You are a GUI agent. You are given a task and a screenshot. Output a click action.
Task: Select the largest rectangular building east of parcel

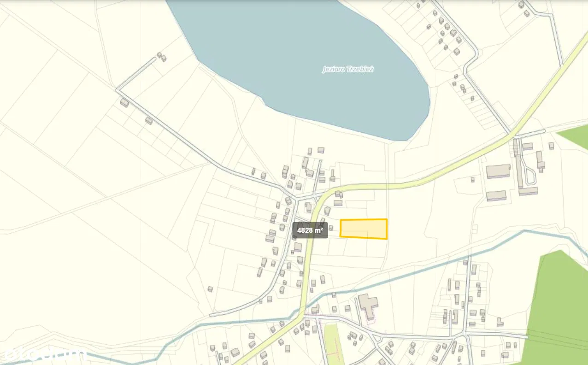pyautogui.click(x=498, y=171)
